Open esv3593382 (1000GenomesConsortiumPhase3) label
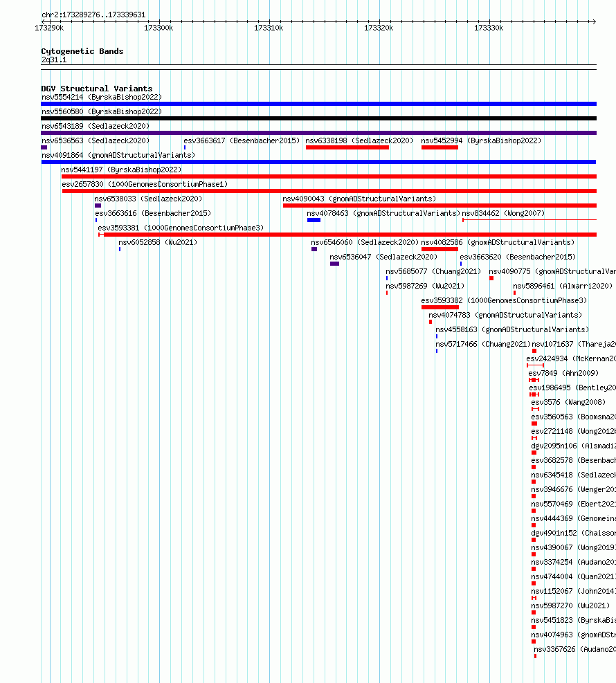616x683 pixels. (504, 300)
